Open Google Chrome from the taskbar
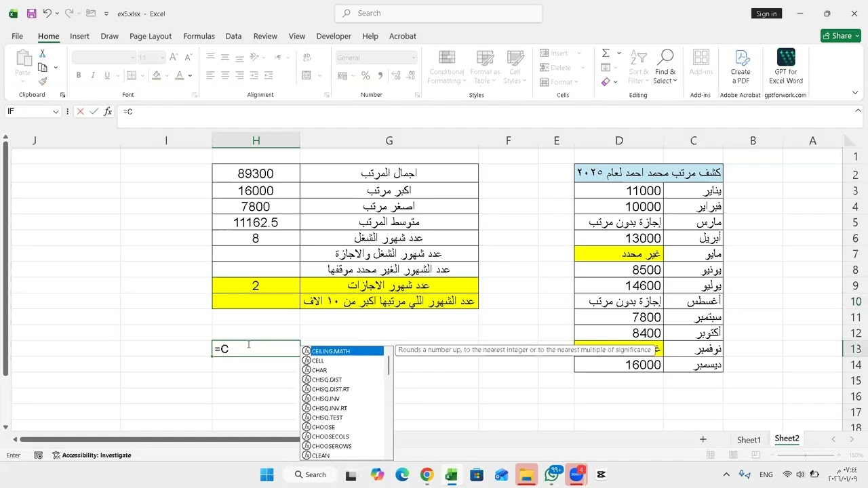868x488 pixels. click(427, 474)
